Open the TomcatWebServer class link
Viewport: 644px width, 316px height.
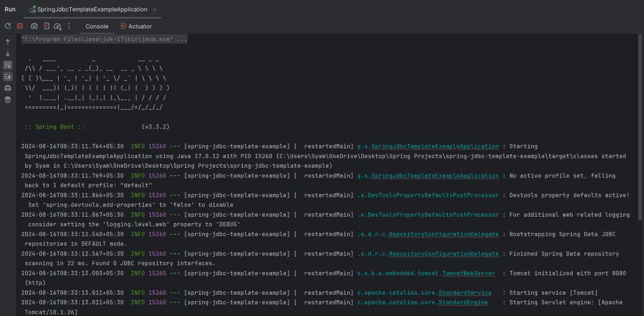tap(468, 273)
